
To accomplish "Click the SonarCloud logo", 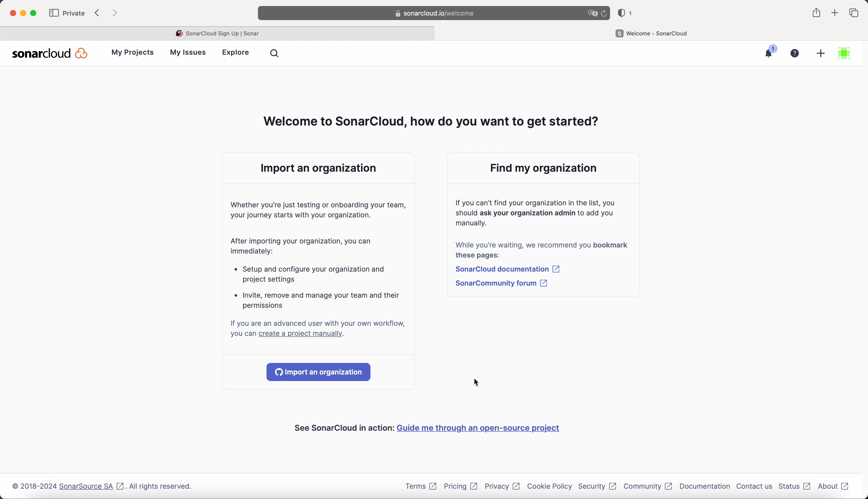I will [x=50, y=53].
